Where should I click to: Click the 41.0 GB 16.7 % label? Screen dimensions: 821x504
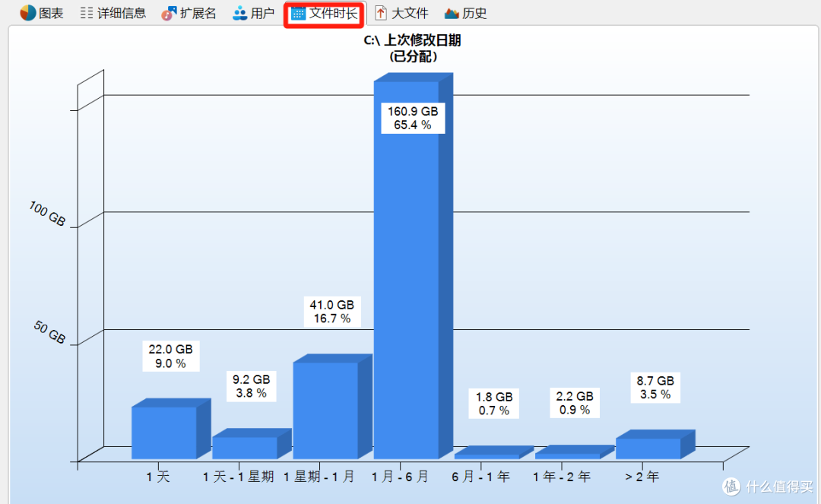(332, 312)
